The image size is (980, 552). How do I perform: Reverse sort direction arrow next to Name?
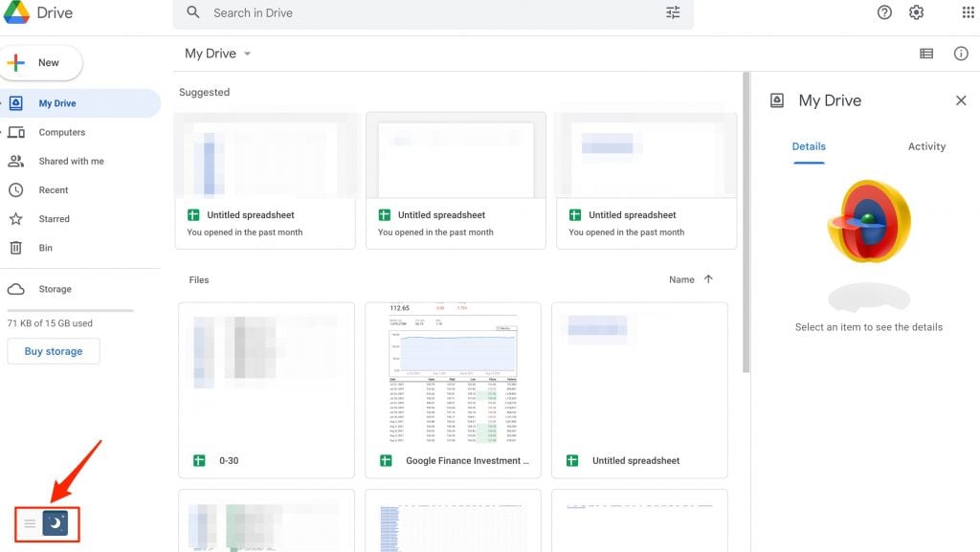pos(708,279)
